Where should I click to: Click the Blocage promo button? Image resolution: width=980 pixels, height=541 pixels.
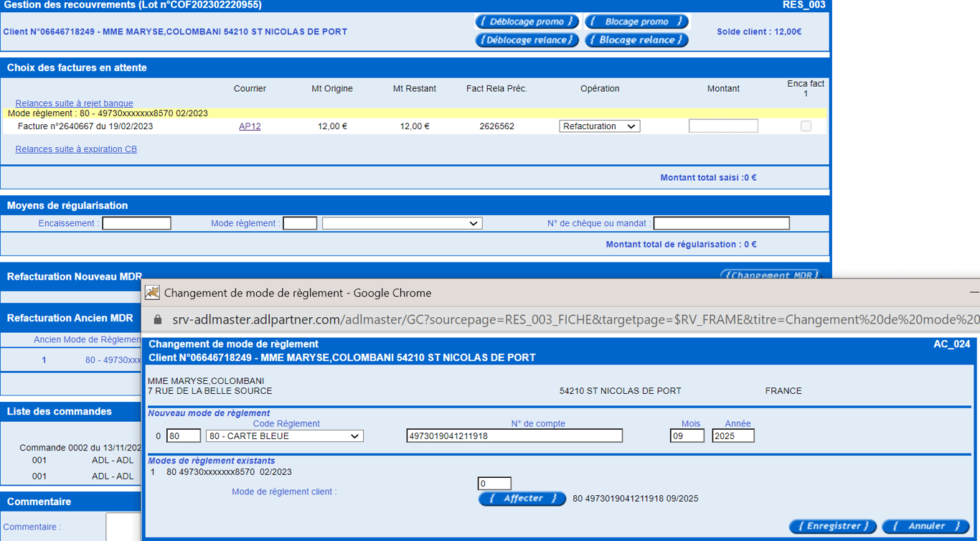636,22
